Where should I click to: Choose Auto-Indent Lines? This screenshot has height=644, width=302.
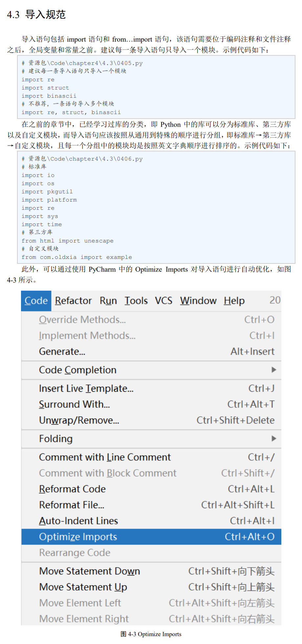coord(151,521)
